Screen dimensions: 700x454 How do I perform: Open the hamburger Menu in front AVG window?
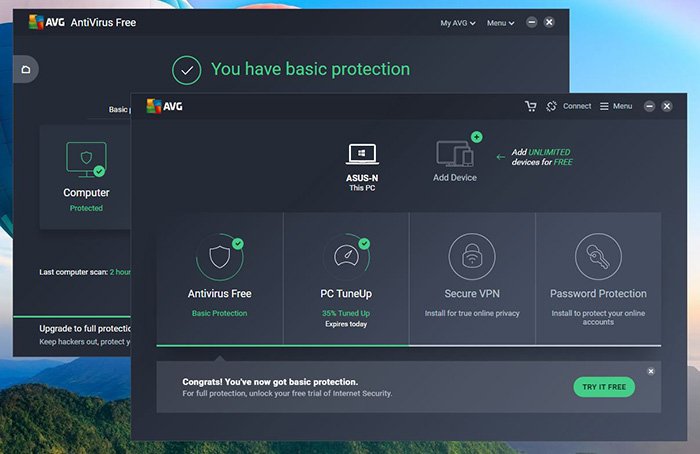(616, 106)
